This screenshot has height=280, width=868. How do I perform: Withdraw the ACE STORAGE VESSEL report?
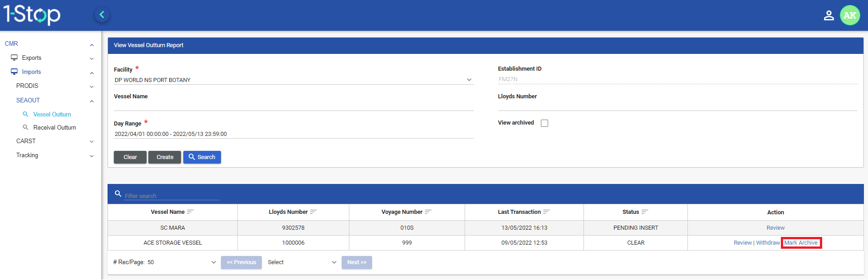[x=768, y=243]
